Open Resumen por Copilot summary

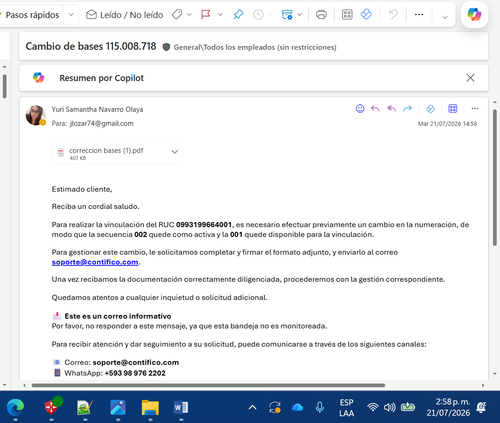[x=101, y=78]
